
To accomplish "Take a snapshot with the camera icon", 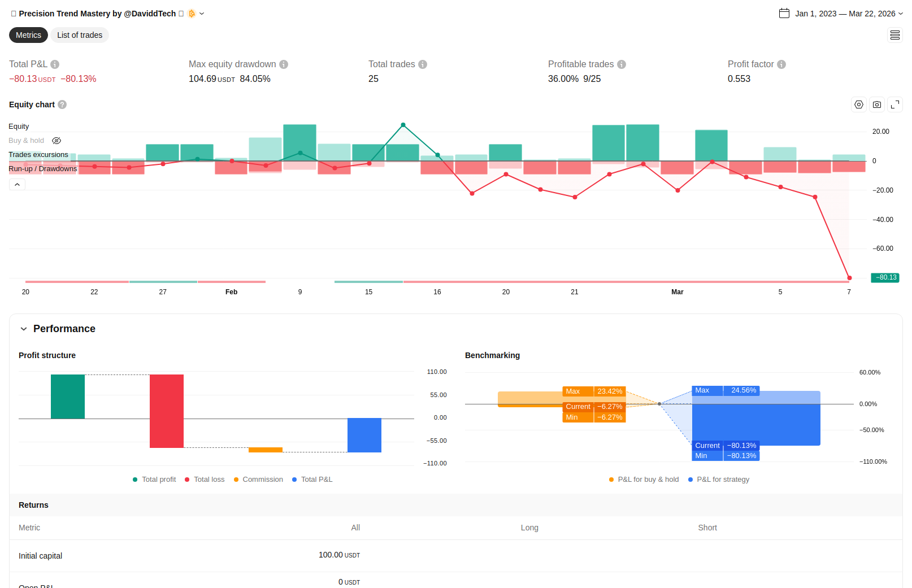I will 877,104.
